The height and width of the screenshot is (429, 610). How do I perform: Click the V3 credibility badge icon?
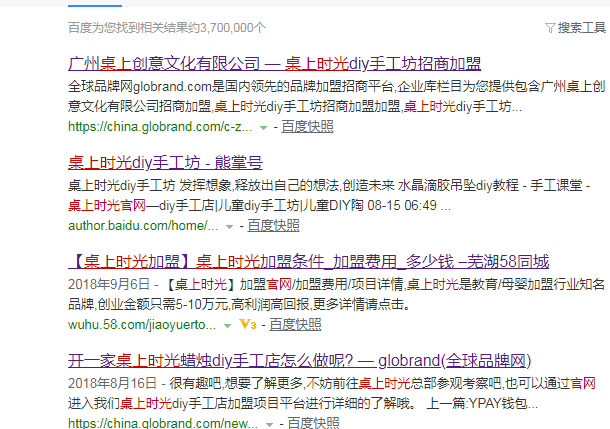(247, 324)
